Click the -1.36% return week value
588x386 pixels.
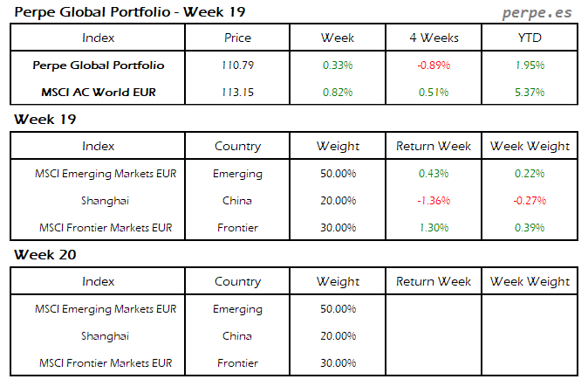pyautogui.click(x=434, y=200)
